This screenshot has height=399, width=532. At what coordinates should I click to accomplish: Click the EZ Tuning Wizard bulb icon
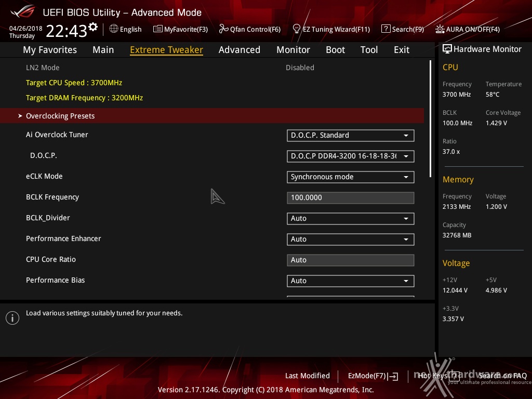(296, 29)
